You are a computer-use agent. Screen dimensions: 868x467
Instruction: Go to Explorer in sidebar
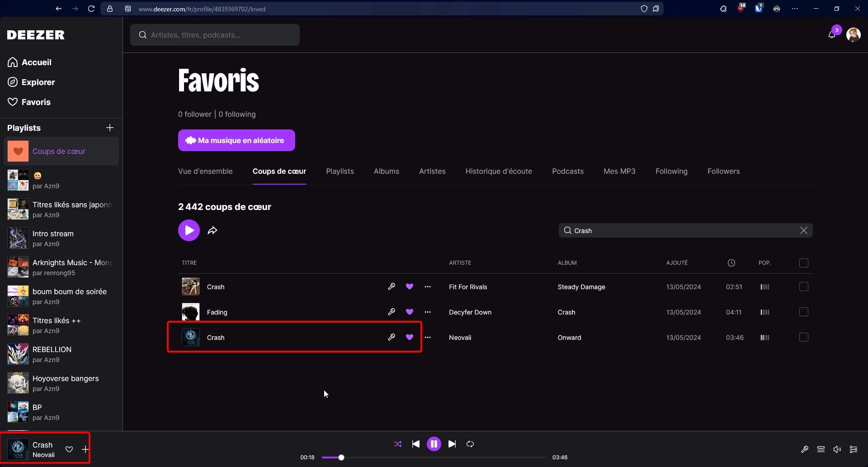tap(31, 82)
